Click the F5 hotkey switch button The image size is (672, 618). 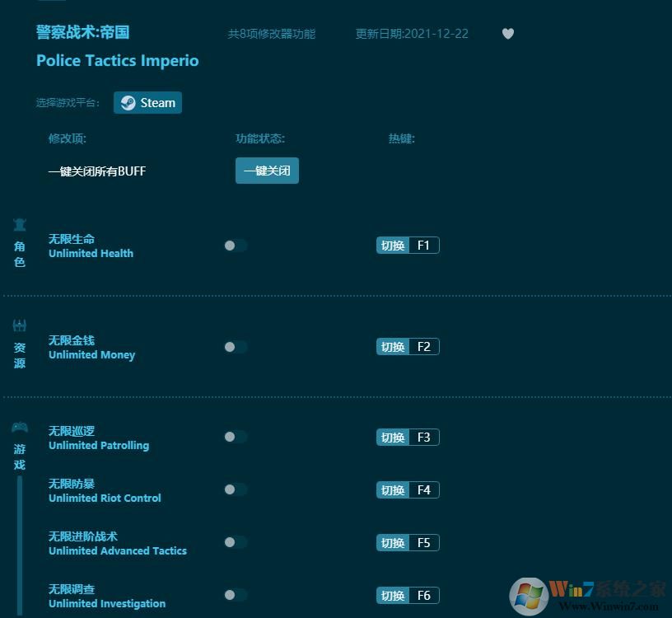pyautogui.click(x=408, y=542)
